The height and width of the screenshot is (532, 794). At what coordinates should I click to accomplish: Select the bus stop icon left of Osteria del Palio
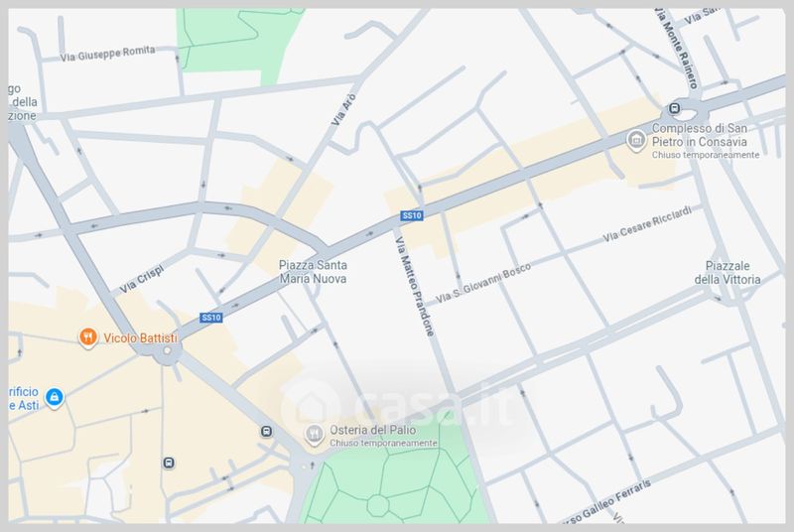266,431
